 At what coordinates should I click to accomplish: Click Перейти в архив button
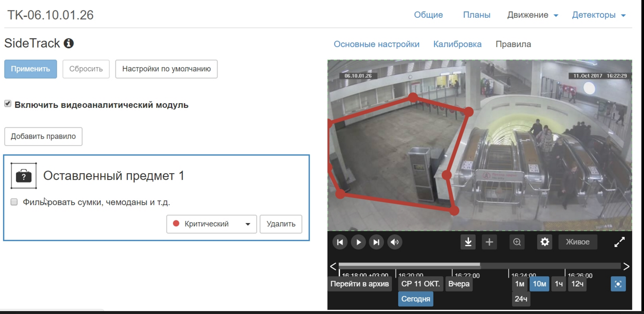point(360,284)
